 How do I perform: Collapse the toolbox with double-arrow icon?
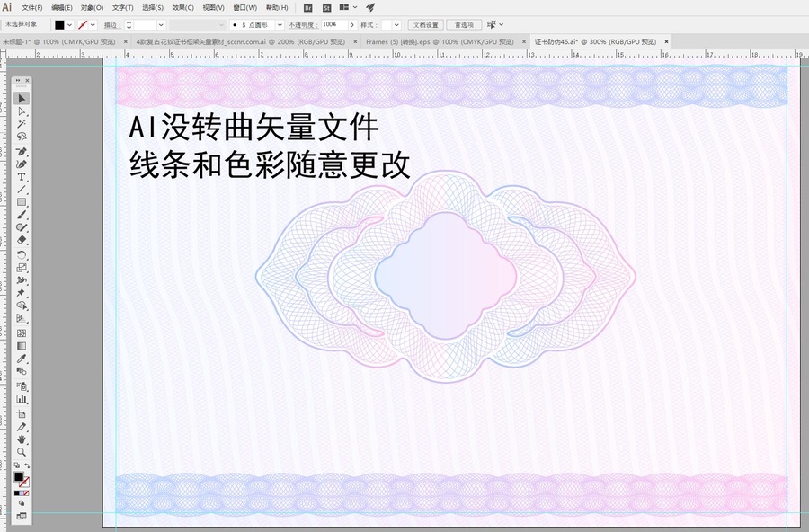18,81
